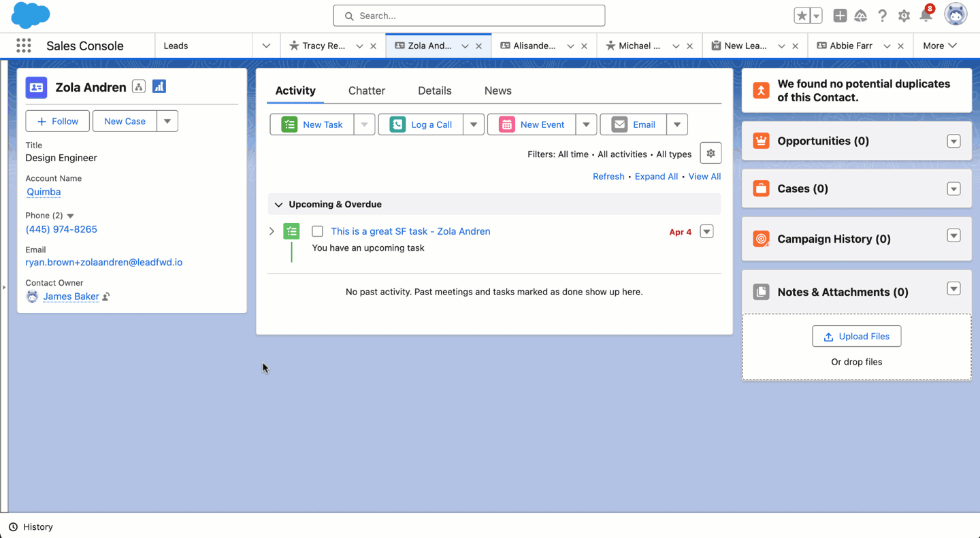The image size is (980, 538).
Task: Click the phone number (445) 974-8265
Action: 61,229
